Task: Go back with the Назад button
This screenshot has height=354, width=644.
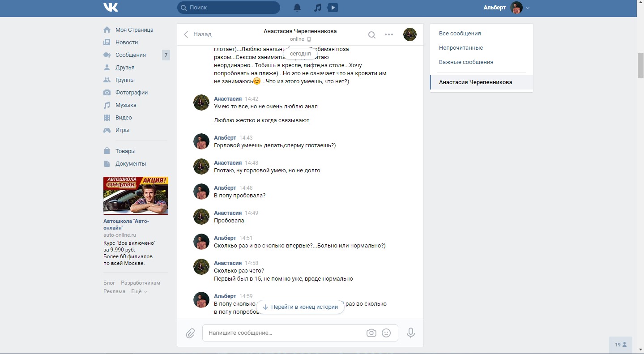Action: point(197,34)
